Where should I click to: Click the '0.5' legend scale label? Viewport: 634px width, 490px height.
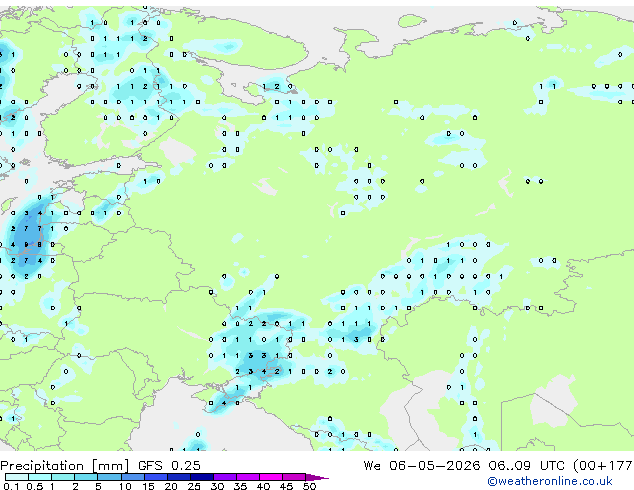coord(34,486)
